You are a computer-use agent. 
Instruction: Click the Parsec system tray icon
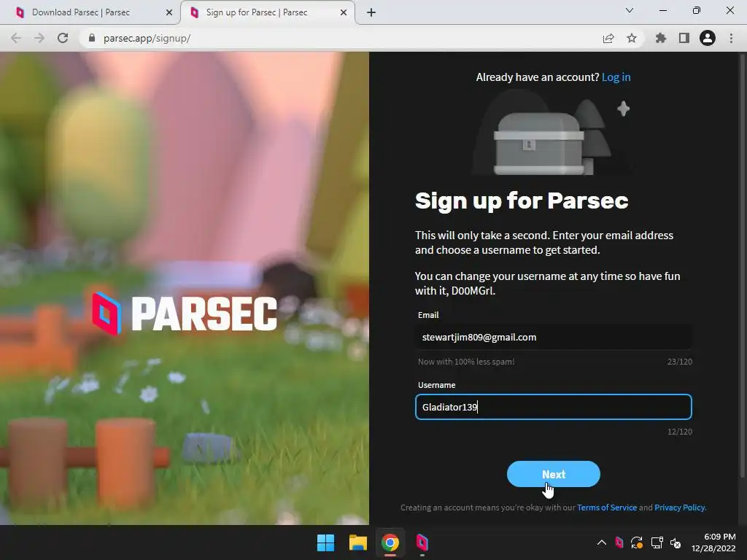[619, 542]
